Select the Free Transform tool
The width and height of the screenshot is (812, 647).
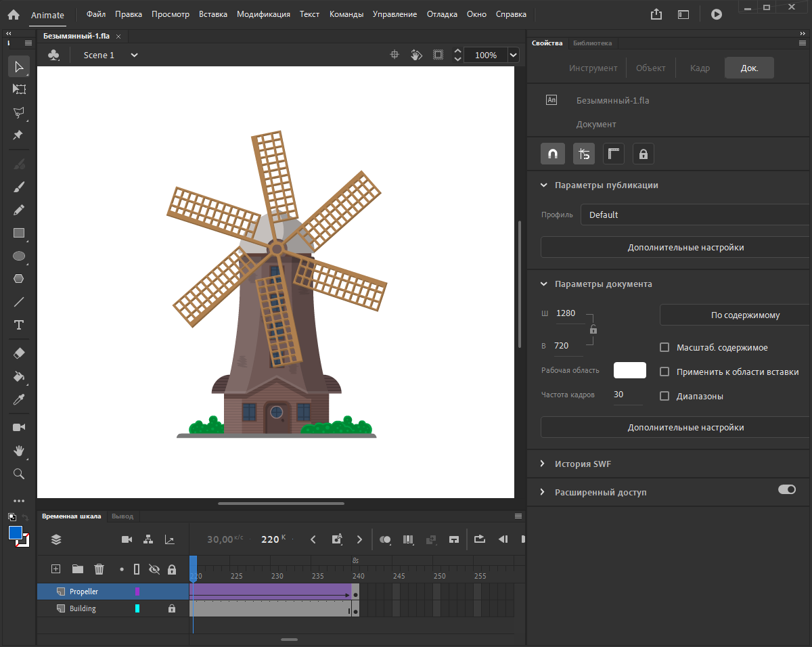point(19,89)
